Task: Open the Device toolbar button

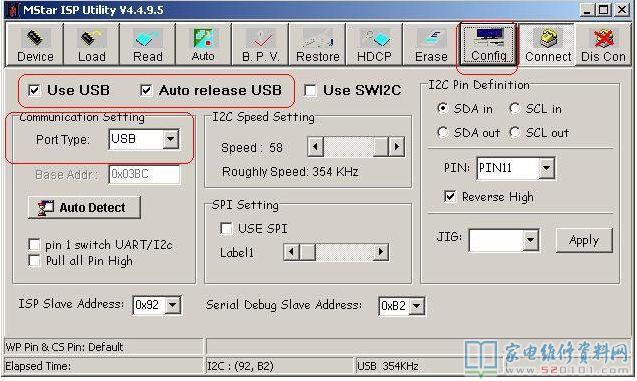Action: pos(35,44)
